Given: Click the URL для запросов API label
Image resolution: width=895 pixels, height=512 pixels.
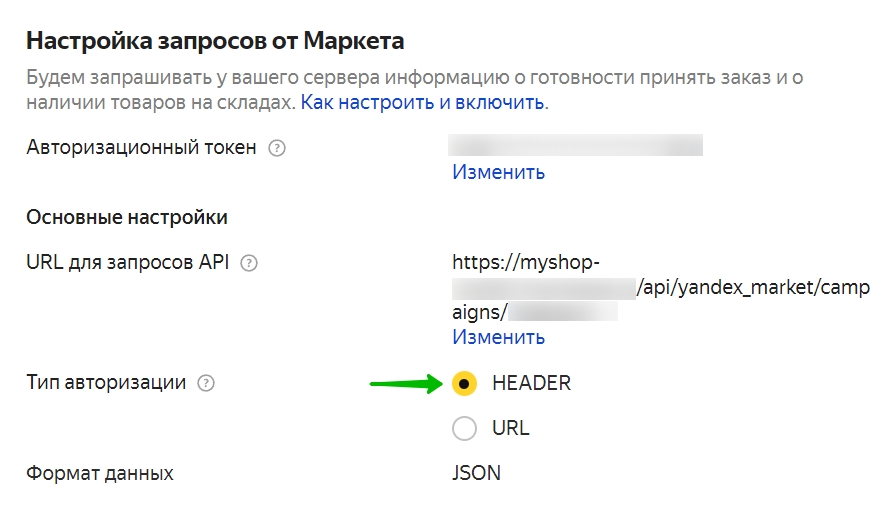Looking at the screenshot, I should click(x=128, y=263).
